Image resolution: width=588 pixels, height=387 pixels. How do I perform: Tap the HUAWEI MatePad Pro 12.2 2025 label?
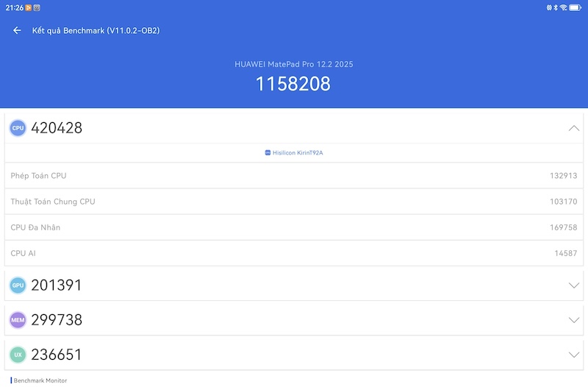point(293,64)
